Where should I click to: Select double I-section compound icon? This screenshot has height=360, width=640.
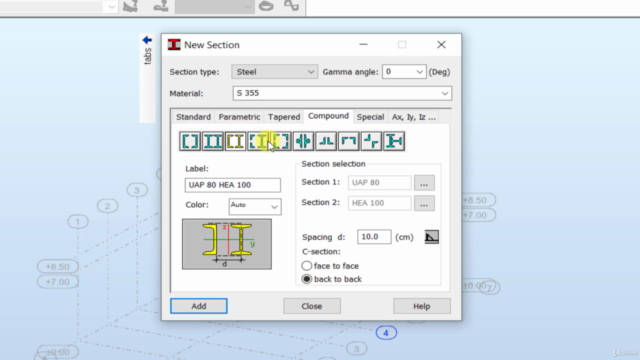pyautogui.click(x=213, y=141)
